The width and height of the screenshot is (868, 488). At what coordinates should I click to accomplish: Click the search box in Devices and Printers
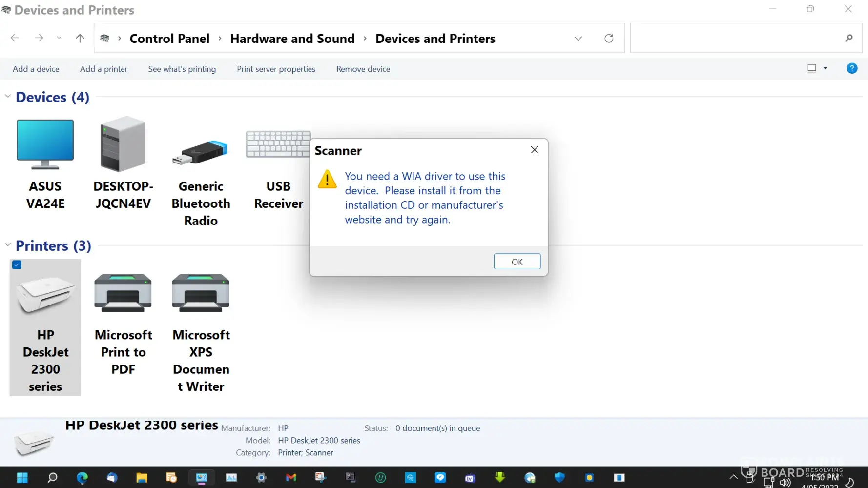pyautogui.click(x=737, y=38)
